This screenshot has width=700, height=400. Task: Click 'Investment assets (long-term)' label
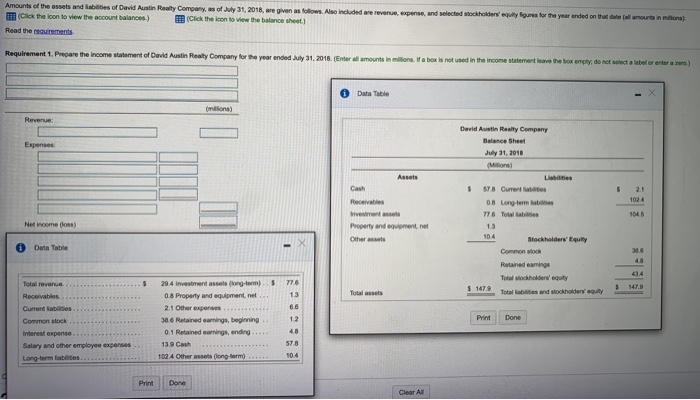click(218, 283)
